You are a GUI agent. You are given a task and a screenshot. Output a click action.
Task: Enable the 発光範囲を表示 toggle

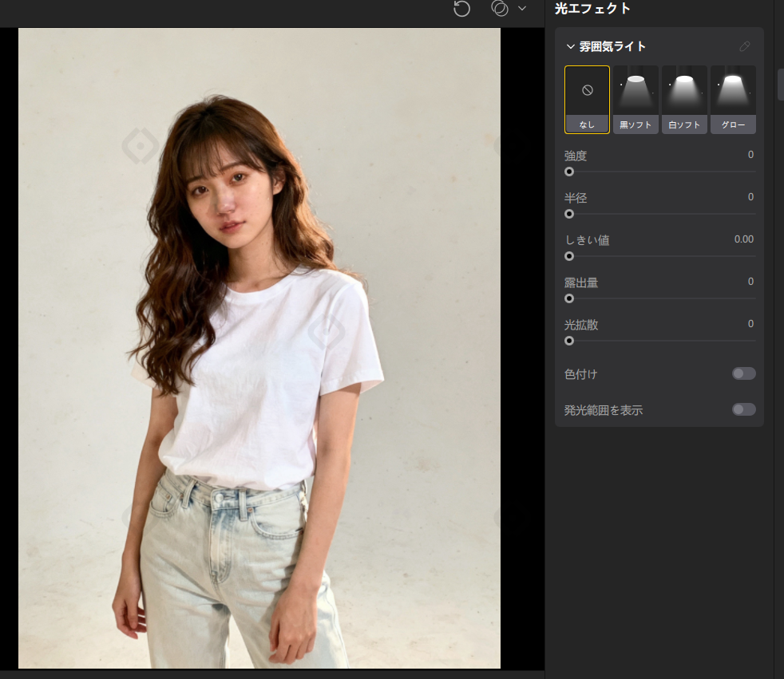click(744, 409)
